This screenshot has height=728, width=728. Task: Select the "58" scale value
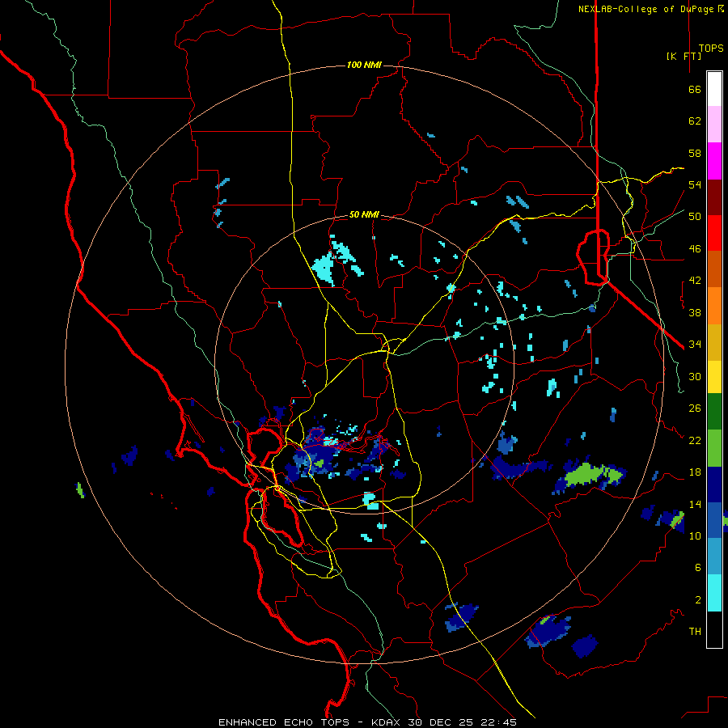(x=695, y=153)
